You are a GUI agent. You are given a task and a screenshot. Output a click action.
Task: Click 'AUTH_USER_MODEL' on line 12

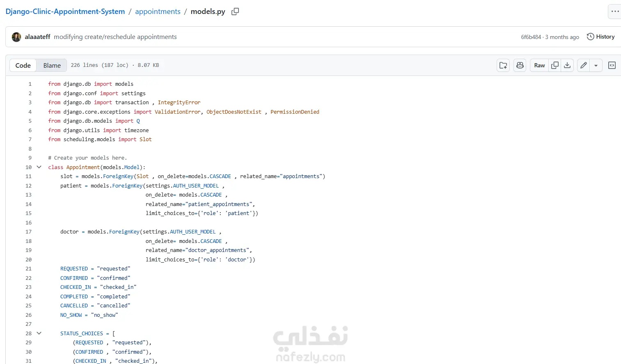(x=196, y=186)
